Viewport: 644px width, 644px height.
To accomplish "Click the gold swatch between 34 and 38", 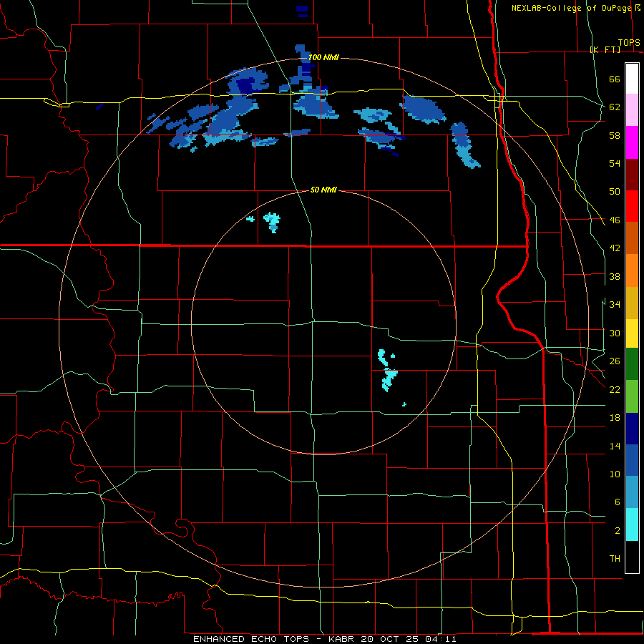I will (632, 303).
